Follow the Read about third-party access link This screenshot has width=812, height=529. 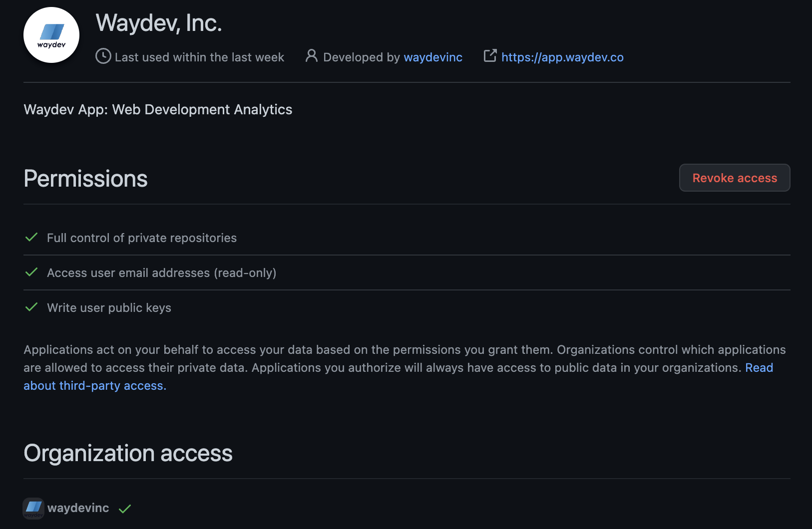pos(95,386)
